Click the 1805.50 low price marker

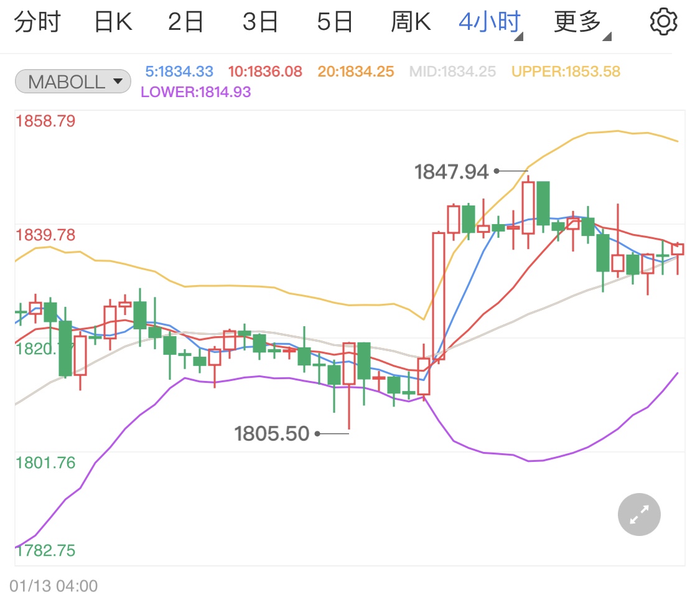(271, 433)
